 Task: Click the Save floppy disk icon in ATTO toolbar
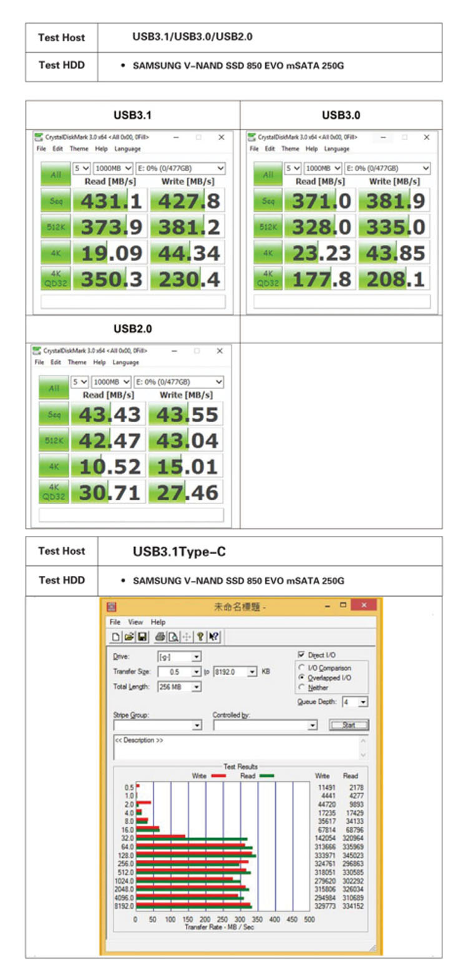coord(142,637)
